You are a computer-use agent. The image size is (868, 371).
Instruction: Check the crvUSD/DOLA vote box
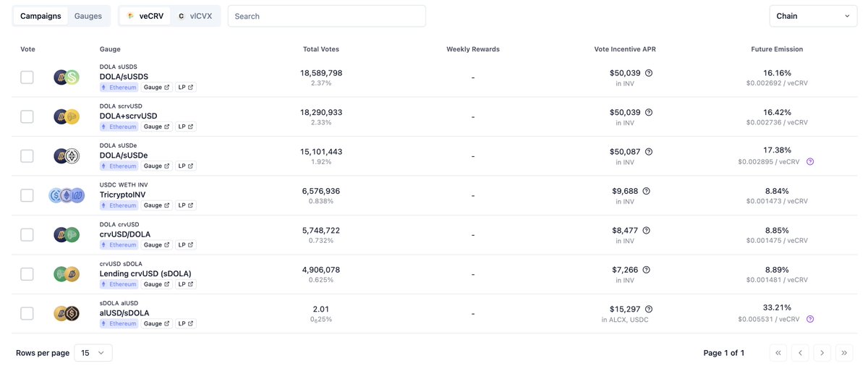click(x=27, y=234)
